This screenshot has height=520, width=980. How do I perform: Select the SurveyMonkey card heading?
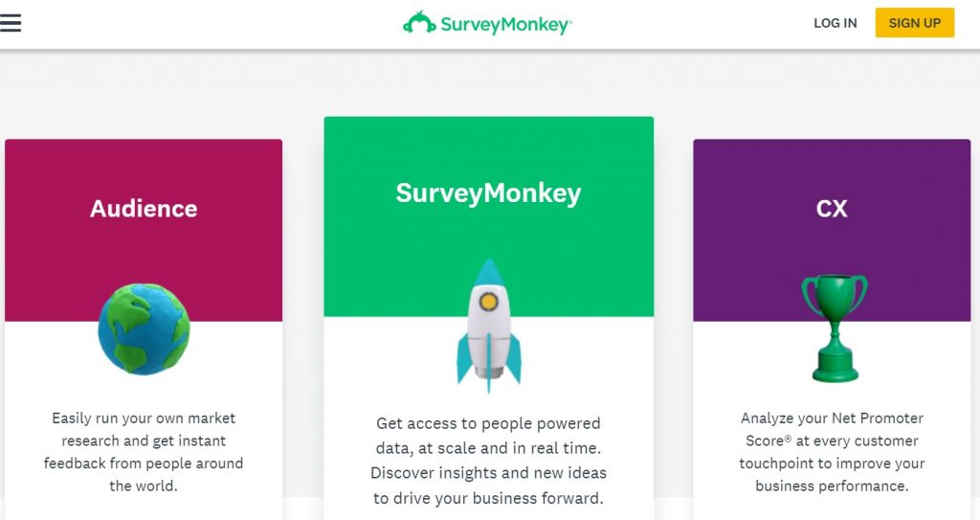pyautogui.click(x=489, y=192)
